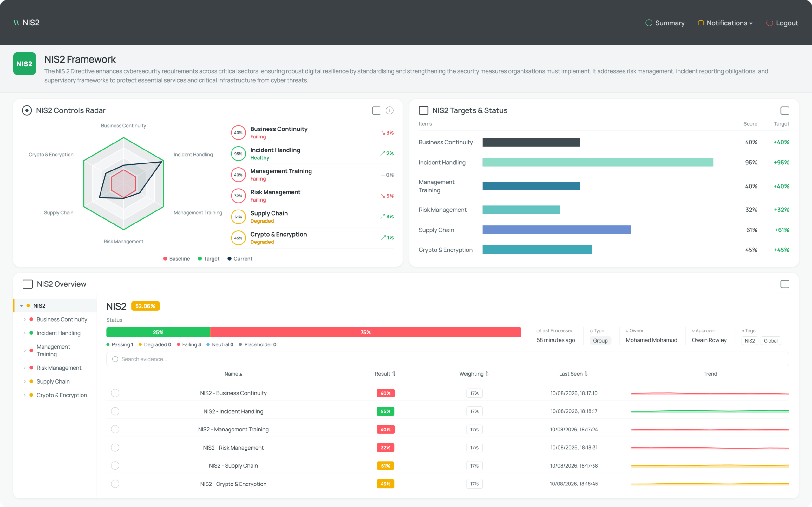Screen dimensions: 812x507
Task: Log out using the Logout link
Action: [783, 23]
